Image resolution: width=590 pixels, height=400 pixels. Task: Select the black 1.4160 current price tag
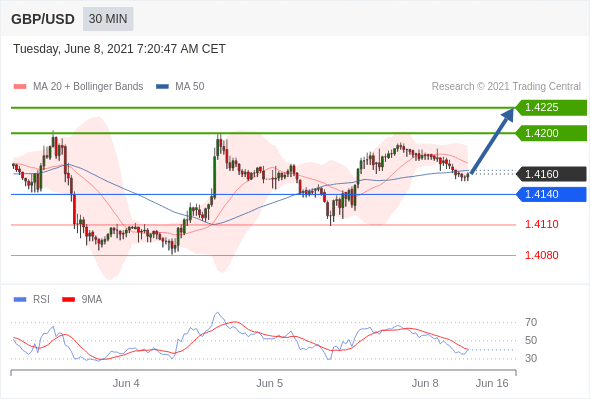click(551, 174)
